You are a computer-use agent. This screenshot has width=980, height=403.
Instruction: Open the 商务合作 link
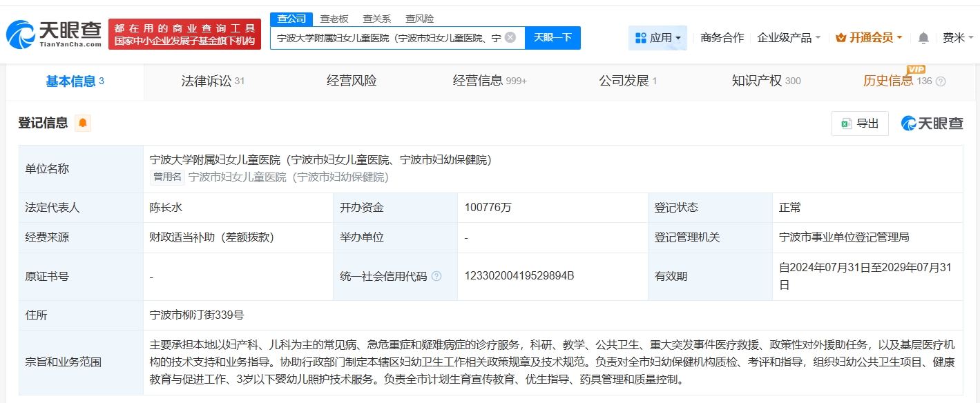tap(722, 38)
